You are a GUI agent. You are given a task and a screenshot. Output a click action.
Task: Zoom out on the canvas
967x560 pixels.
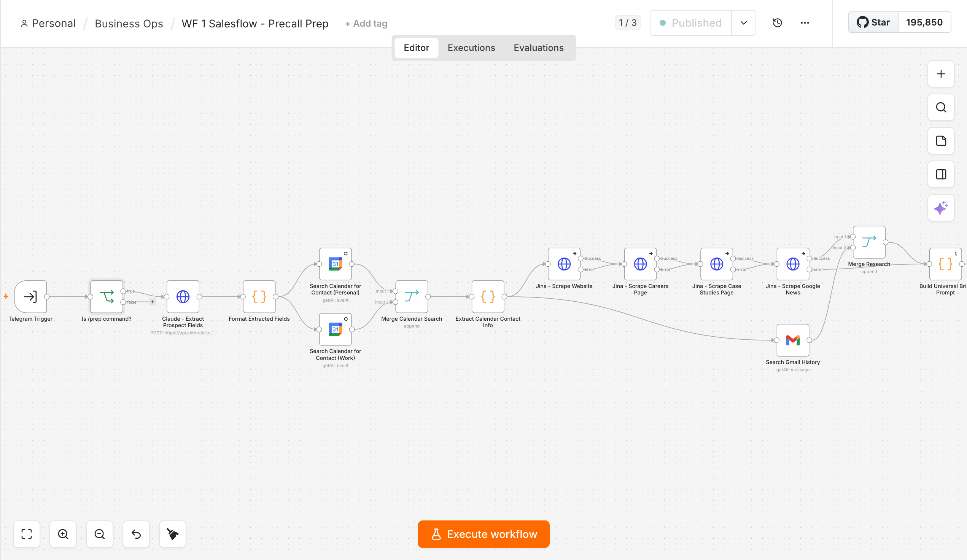point(99,534)
